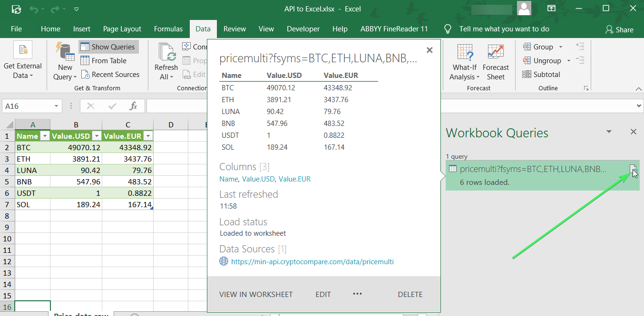Switch to the Insert tab
This screenshot has width=644, height=316.
(x=82, y=29)
